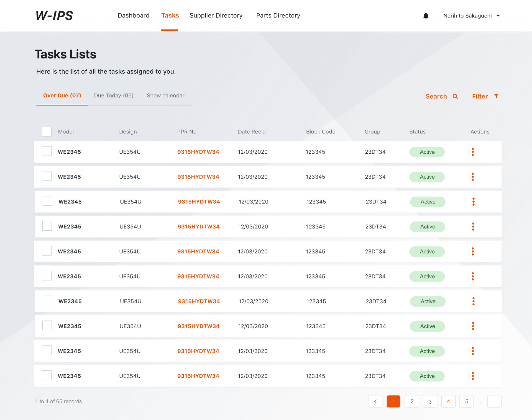Toggle the checkbox on the first row
532x420 pixels.
pos(47,151)
